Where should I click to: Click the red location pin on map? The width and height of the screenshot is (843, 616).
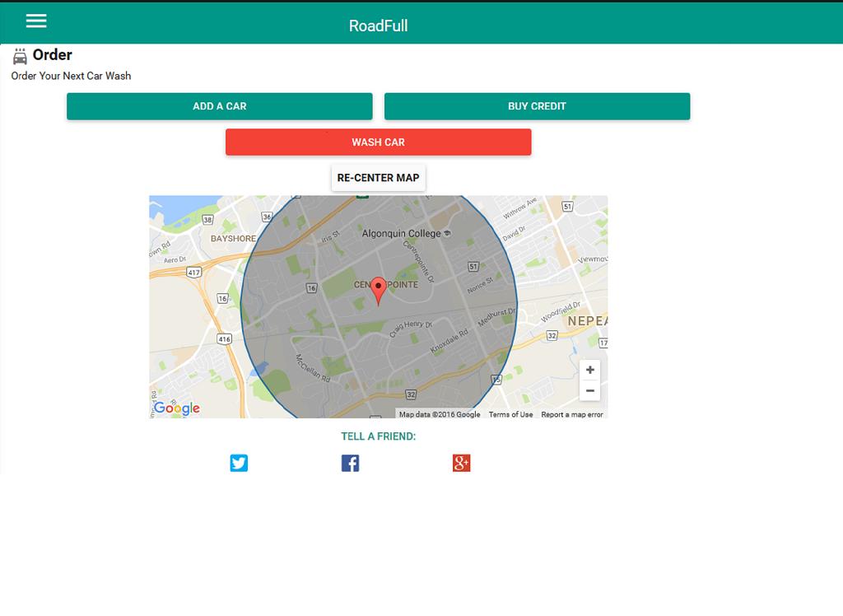378,290
